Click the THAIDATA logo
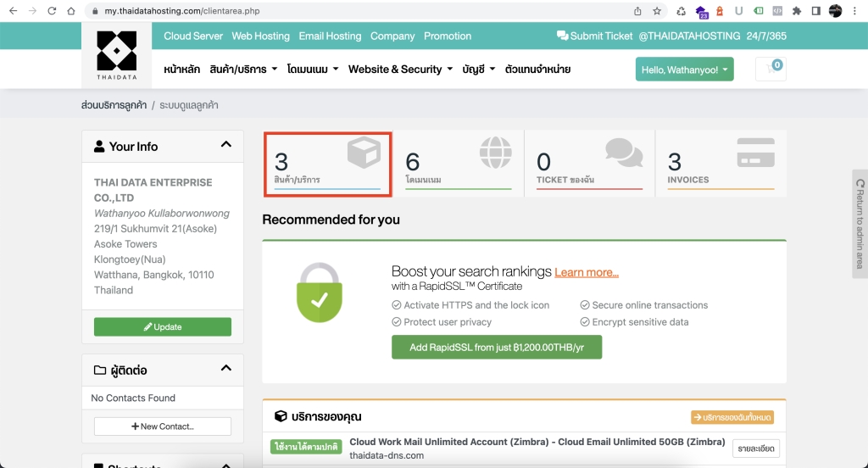 pyautogui.click(x=116, y=55)
